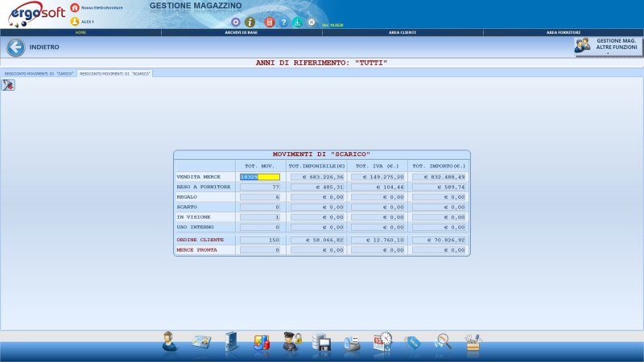Click the USO INTERNO row label

pos(195,227)
